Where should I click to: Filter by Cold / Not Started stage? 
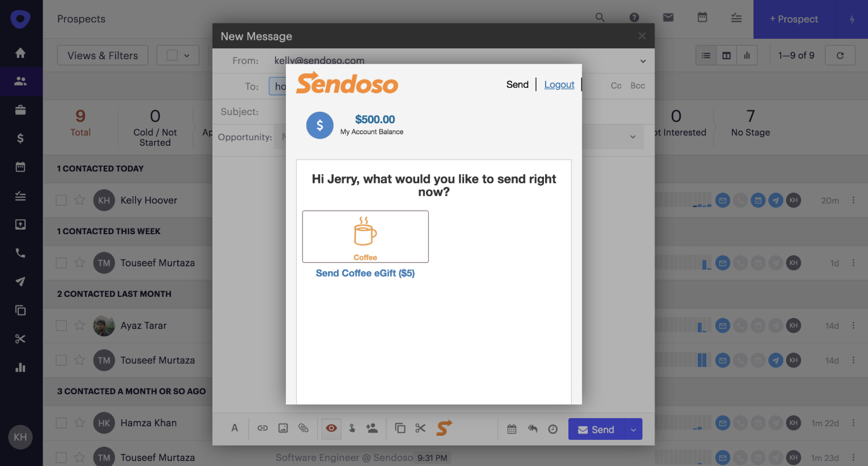(x=155, y=127)
